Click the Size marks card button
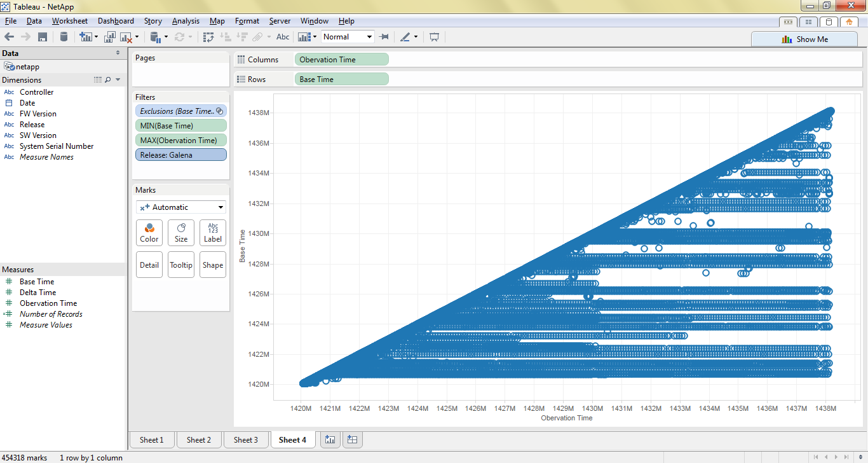The width and height of the screenshot is (868, 463). [x=181, y=233]
